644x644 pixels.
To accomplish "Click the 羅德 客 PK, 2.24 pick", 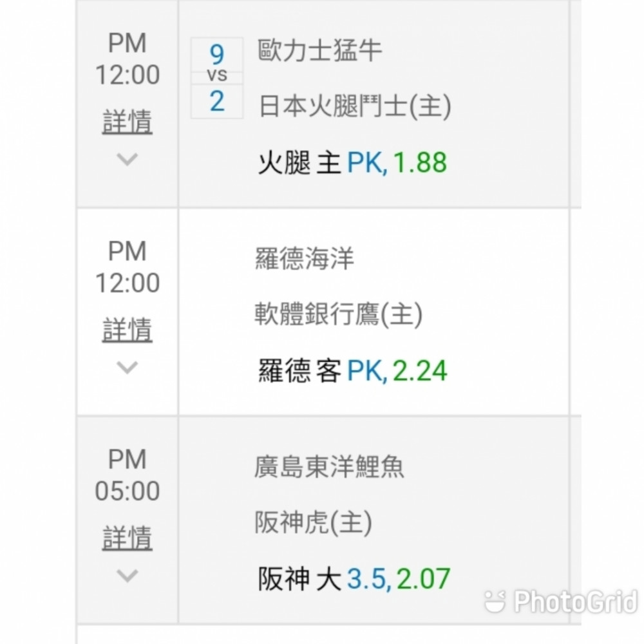I will [352, 371].
